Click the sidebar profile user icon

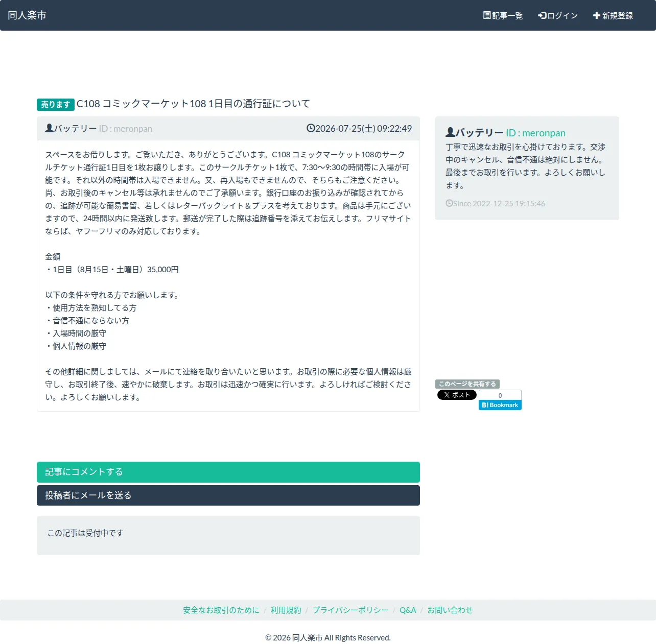[x=450, y=132]
